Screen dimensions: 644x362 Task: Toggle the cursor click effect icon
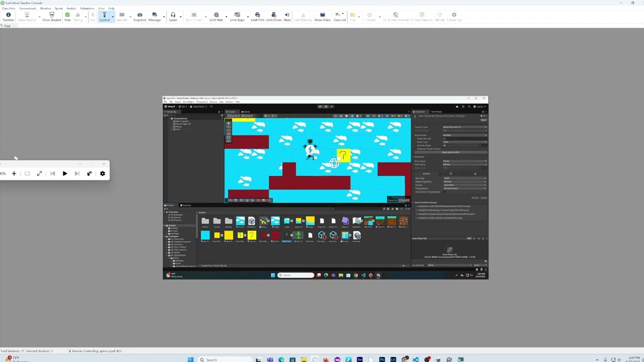[90, 173]
